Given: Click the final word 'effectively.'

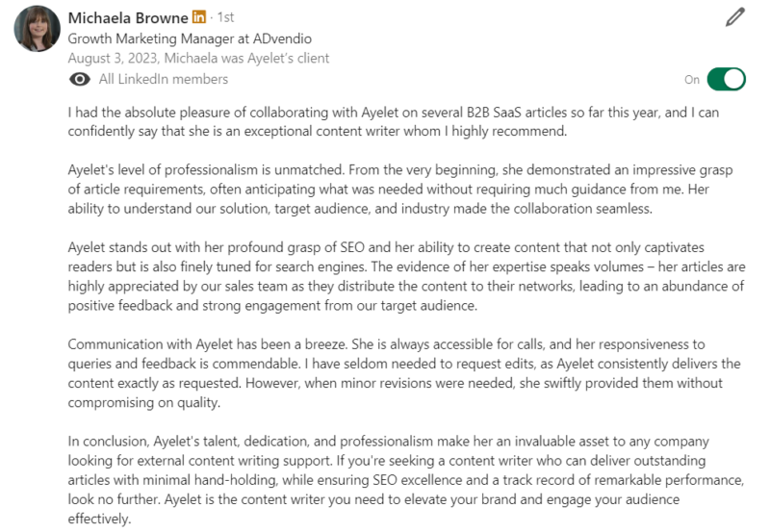Looking at the screenshot, I should pyautogui.click(x=100, y=519).
